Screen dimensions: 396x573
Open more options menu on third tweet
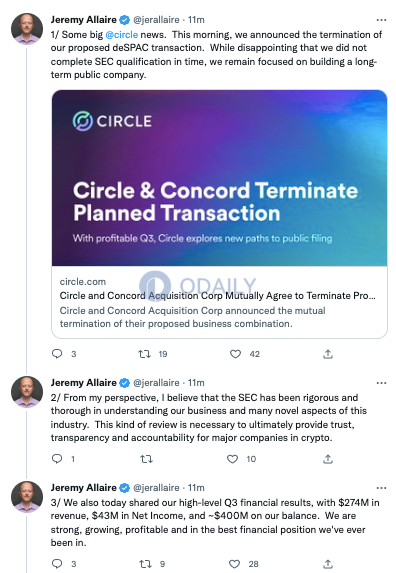point(381,488)
